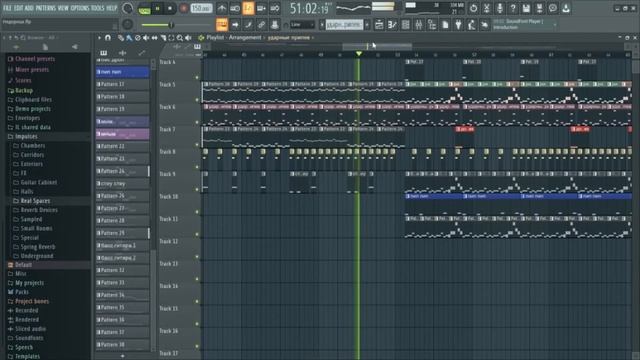This screenshot has height=360, width=640.
Task: Open the TOOLS menu
Action: coord(98,8)
